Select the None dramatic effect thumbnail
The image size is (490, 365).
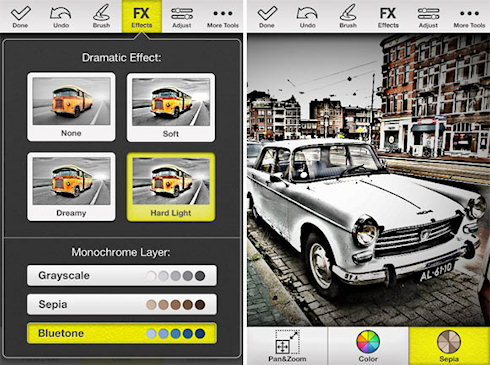pos(71,107)
